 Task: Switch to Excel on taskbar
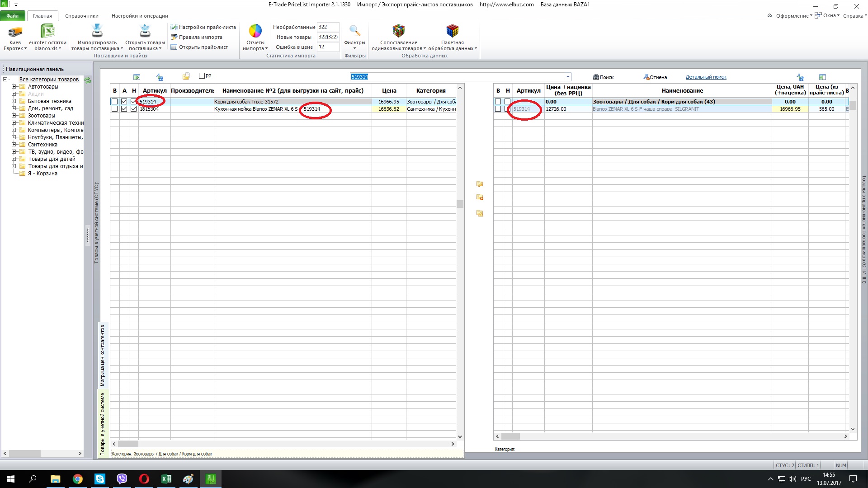pos(166,479)
